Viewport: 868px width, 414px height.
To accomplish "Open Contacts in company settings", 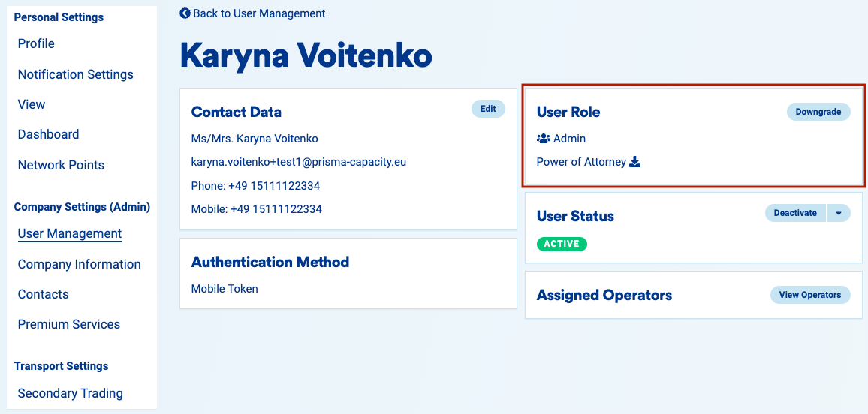I will [43, 294].
